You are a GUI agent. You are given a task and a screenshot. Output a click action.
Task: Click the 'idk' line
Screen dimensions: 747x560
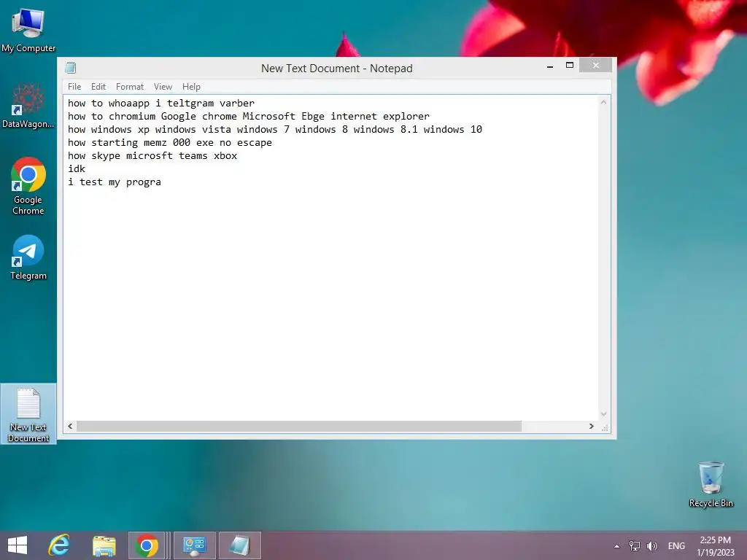tap(76, 169)
